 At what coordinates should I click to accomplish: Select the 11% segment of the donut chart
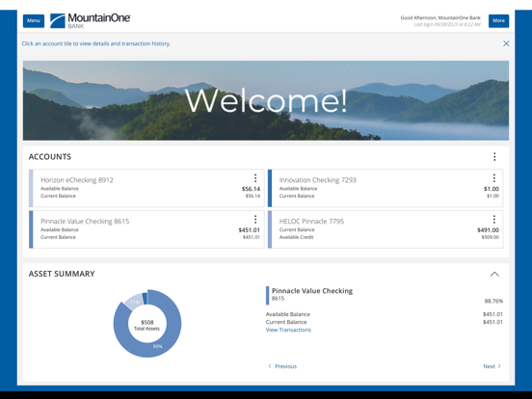tap(134, 302)
